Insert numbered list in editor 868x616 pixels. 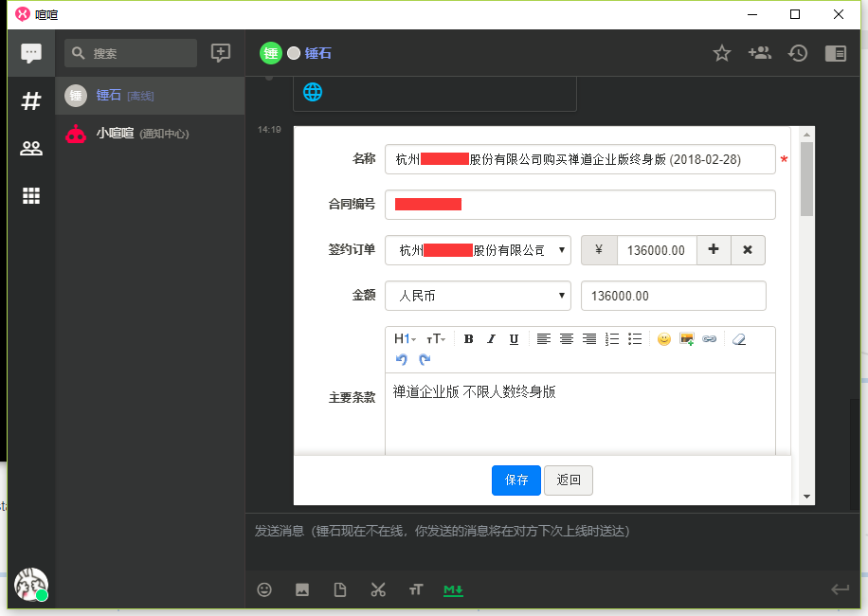(612, 338)
